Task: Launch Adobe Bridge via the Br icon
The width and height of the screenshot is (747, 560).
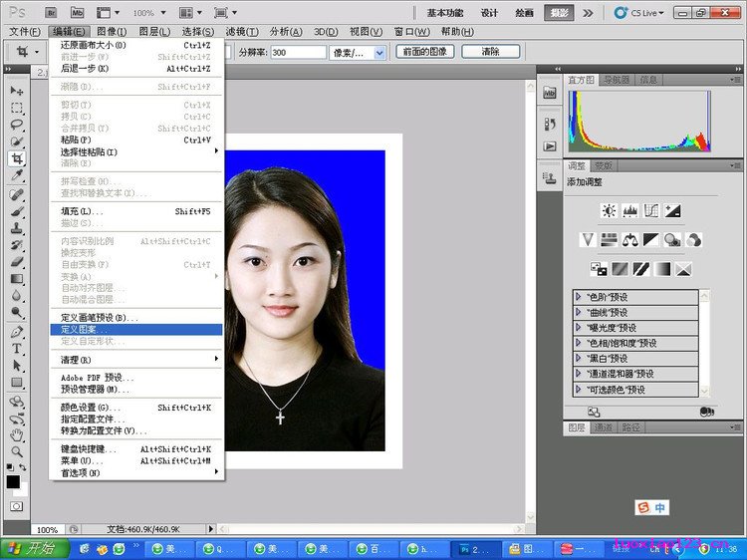Action: [52, 12]
